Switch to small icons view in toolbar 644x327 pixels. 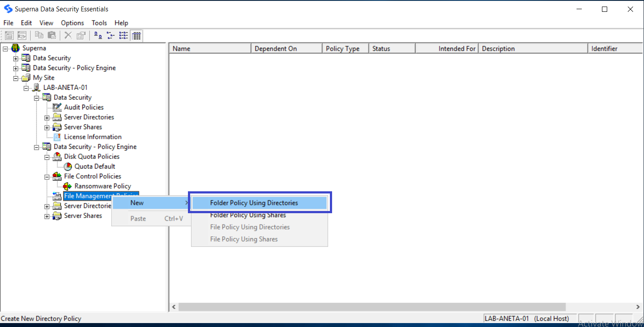[x=111, y=36]
